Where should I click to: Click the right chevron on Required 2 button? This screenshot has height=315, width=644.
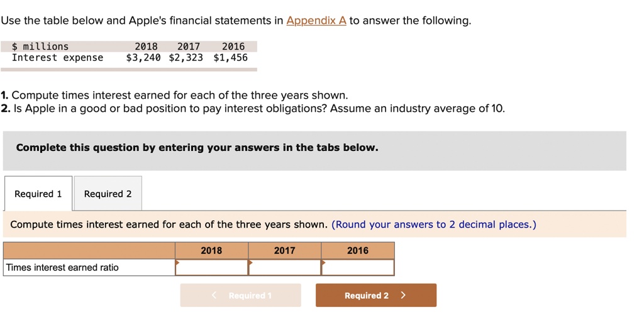click(403, 296)
